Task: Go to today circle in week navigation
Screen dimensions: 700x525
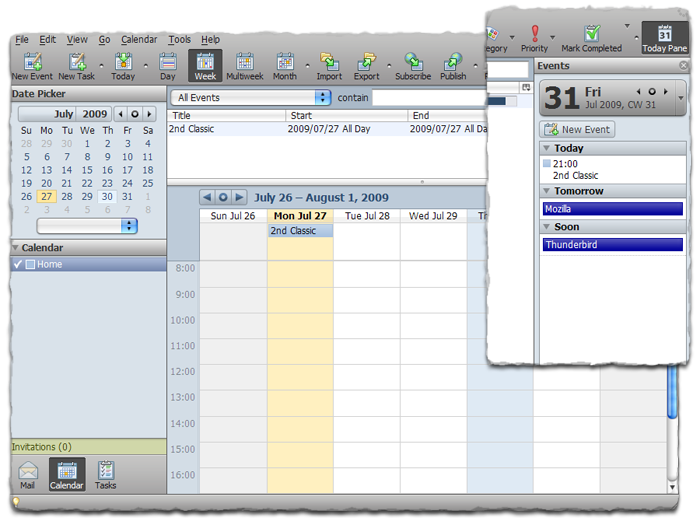Action: (x=223, y=197)
